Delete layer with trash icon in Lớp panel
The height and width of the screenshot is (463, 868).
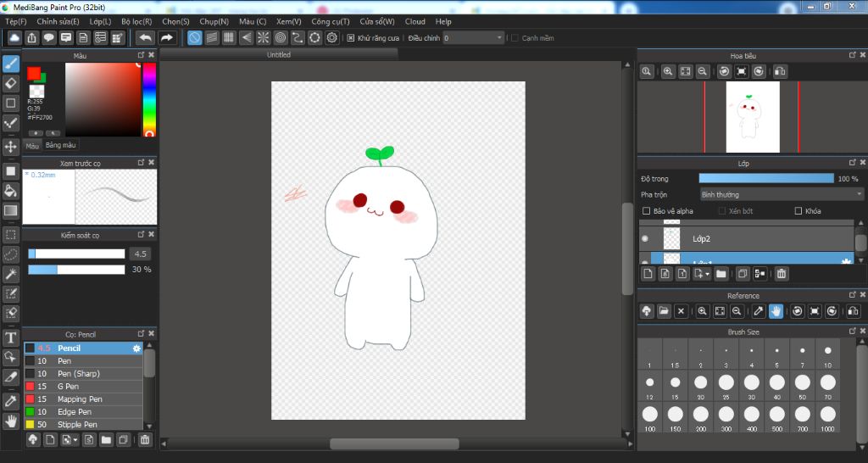[781, 274]
